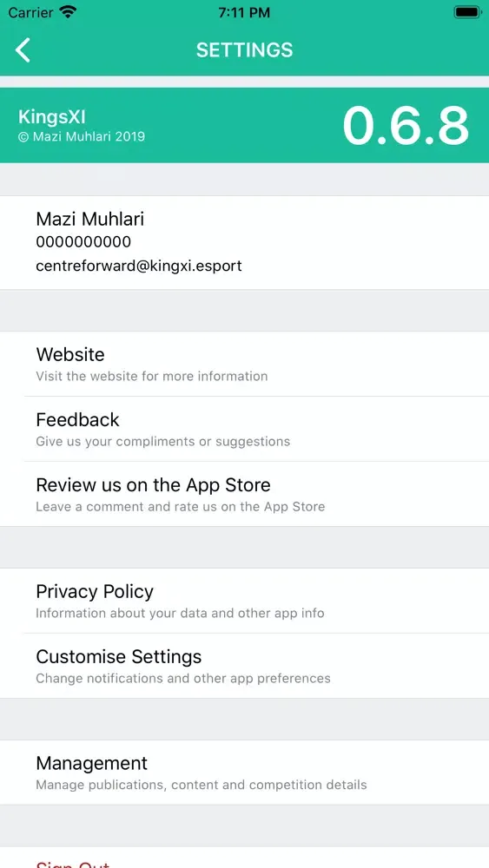Open the Privacy Policy entry
Viewport: 489px width, 868px height.
[244, 601]
